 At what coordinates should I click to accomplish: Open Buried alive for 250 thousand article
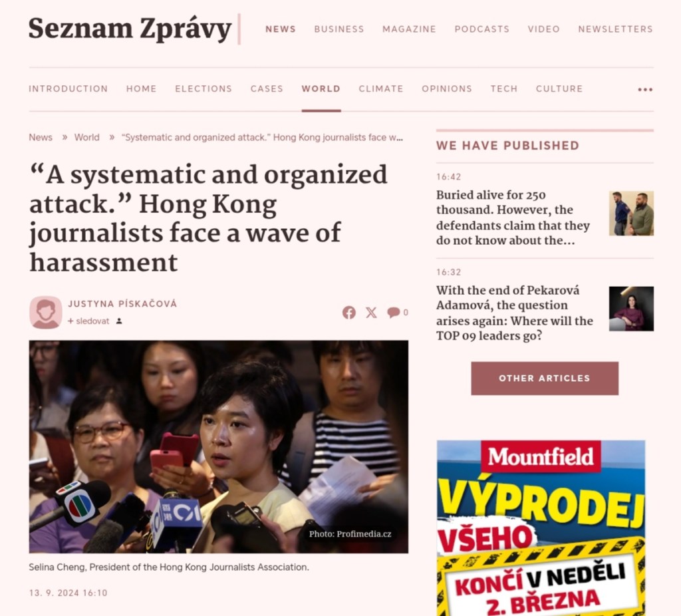[513, 218]
